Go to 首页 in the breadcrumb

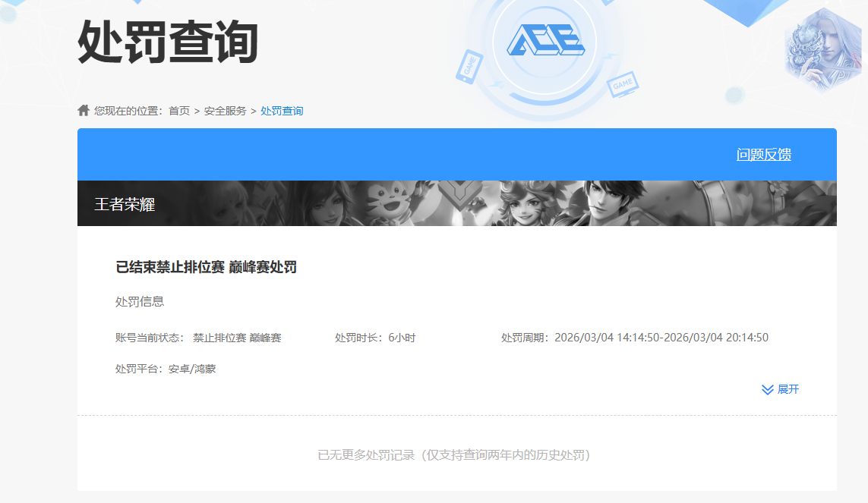[179, 111]
